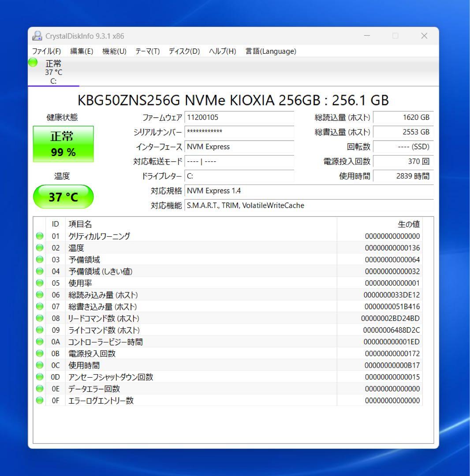This screenshot has width=470, height=476.
Task: Open the 機能(U) menu
Action: [114, 51]
